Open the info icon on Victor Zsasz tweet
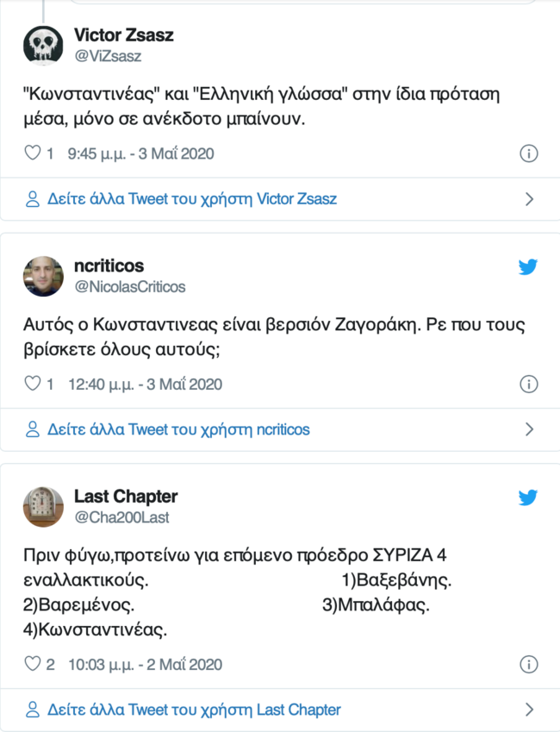The width and height of the screenshot is (560, 732). (529, 153)
